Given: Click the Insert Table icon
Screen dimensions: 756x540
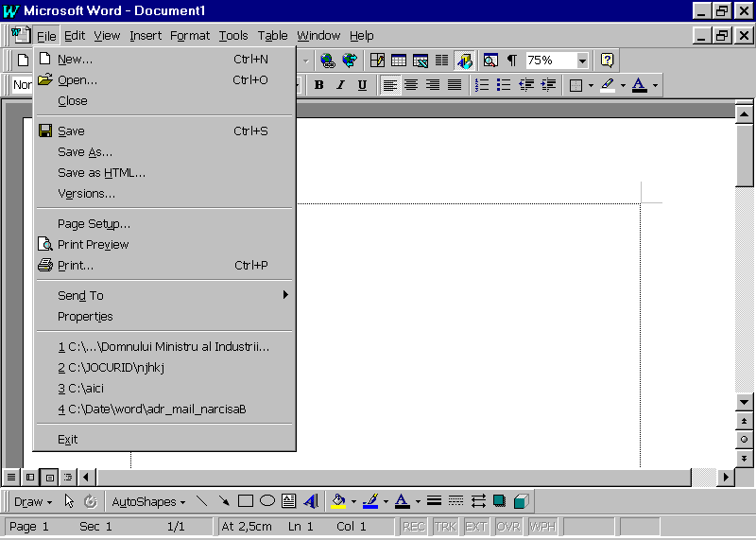Looking at the screenshot, I should [x=399, y=61].
